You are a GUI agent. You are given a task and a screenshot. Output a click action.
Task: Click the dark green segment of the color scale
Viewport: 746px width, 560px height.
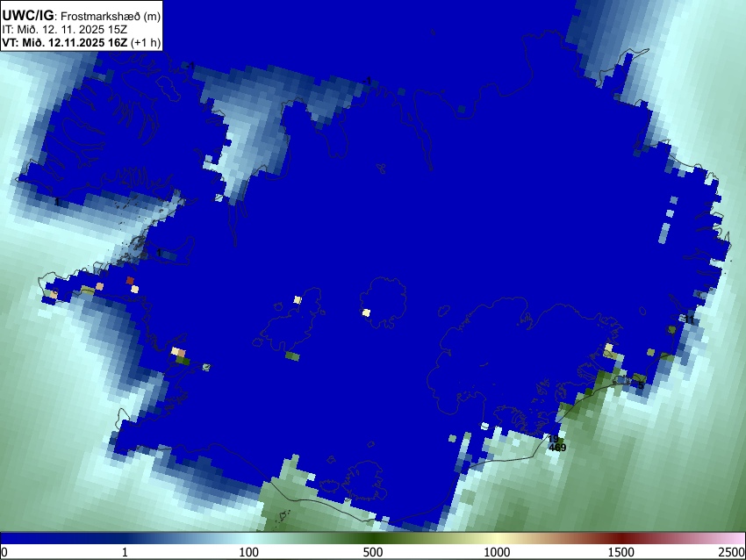(x=372, y=538)
